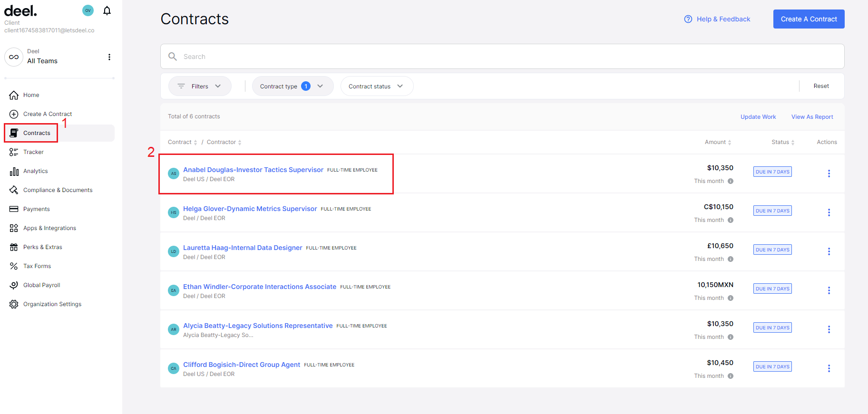
Task: Open actions menu for Ethan Windler contract
Action: click(829, 290)
